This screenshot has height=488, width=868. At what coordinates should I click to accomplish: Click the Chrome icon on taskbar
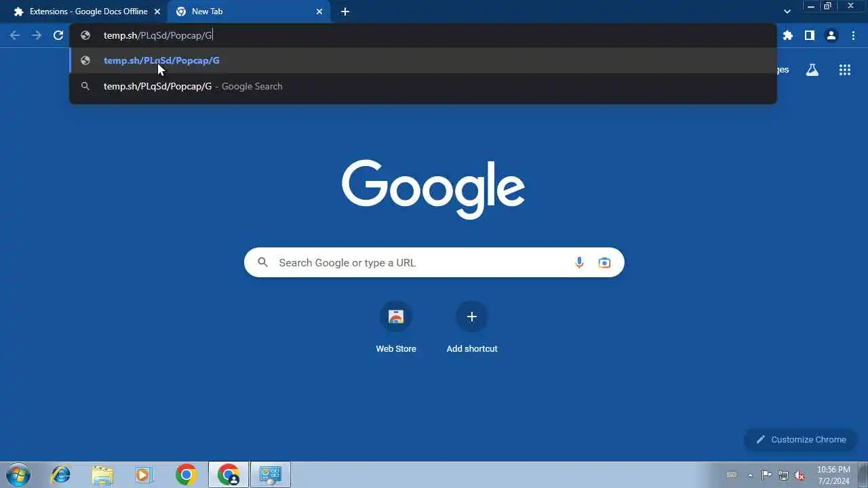pos(186,475)
